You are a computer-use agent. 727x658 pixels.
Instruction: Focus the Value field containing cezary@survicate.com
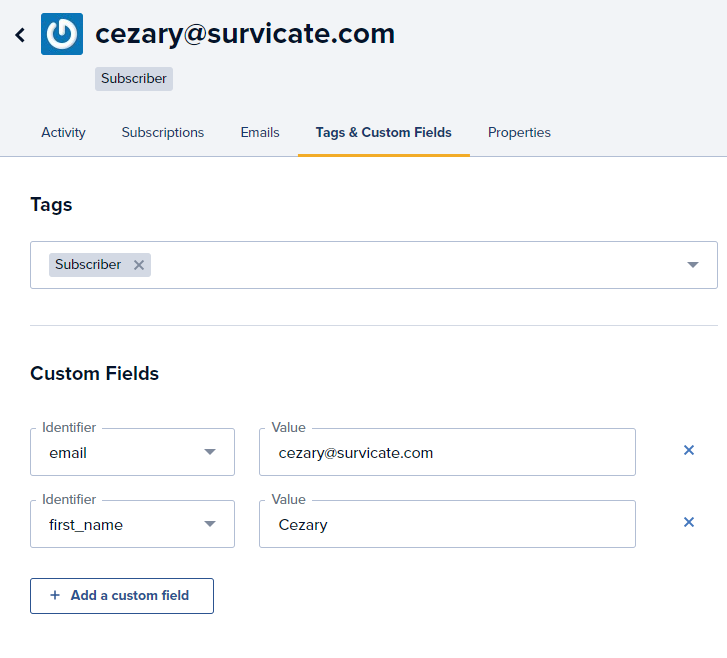coord(447,452)
